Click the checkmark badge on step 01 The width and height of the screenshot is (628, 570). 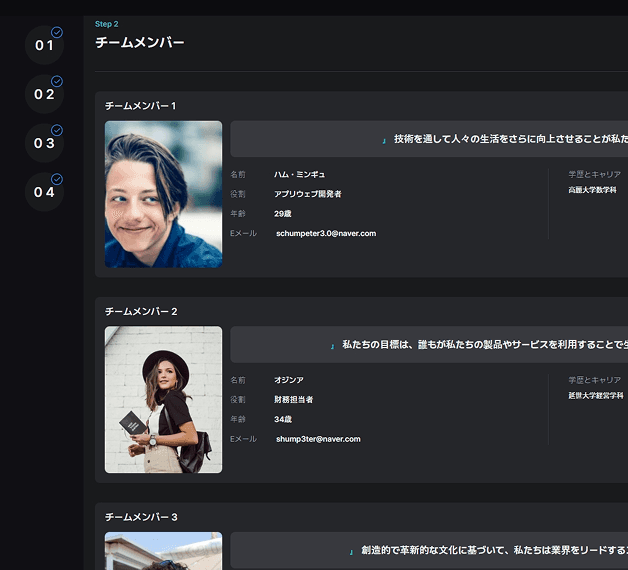click(57, 33)
